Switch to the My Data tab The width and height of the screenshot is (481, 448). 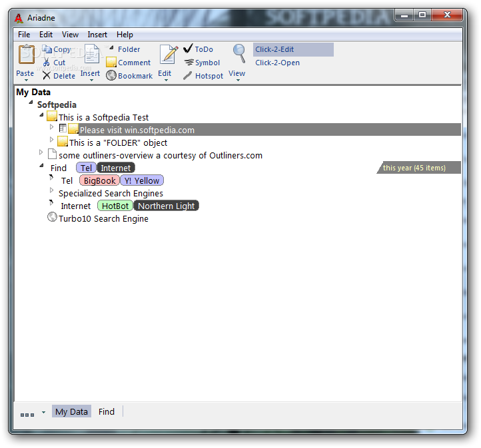(x=71, y=411)
